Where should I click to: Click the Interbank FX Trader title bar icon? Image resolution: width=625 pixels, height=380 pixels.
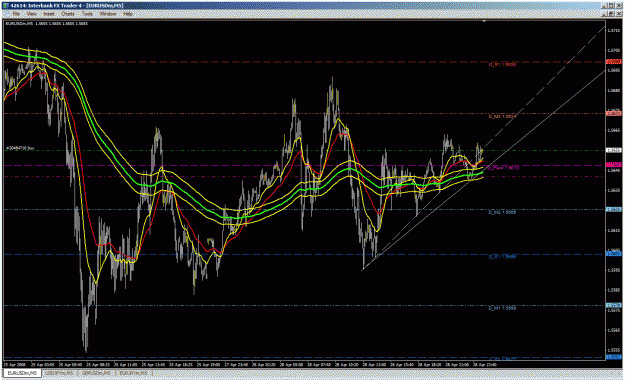(x=6, y=6)
